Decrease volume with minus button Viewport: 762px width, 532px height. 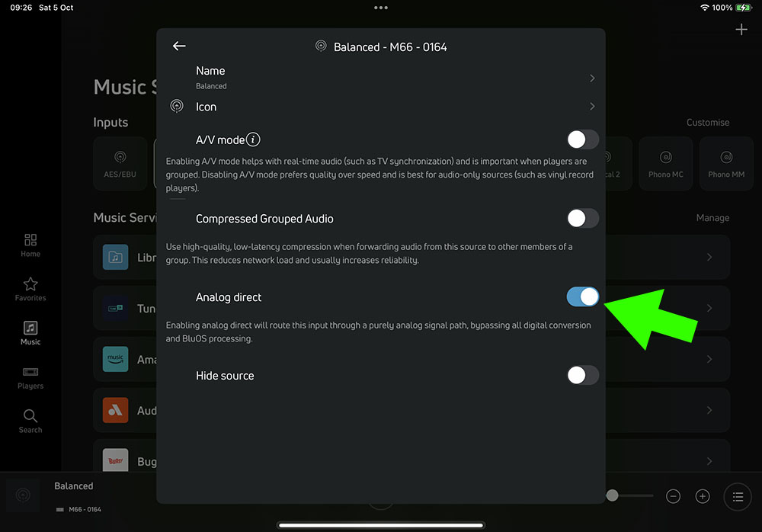[673, 496]
